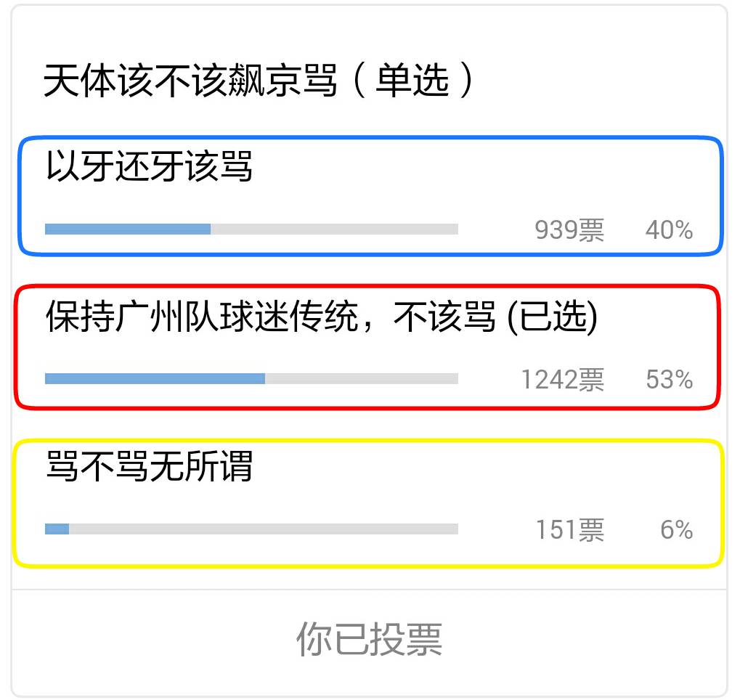Click the "151票" vote count
The width and height of the screenshot is (740, 700).
(x=571, y=531)
